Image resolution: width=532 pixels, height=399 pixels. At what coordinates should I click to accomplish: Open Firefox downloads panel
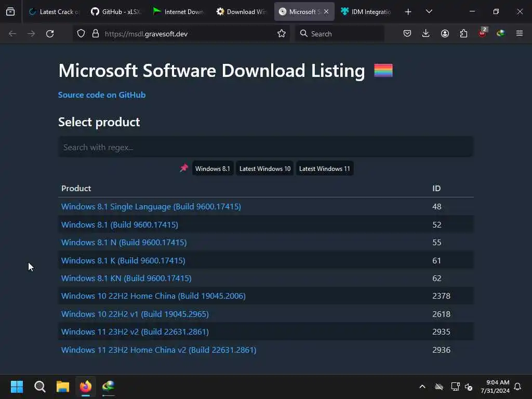coord(426,34)
